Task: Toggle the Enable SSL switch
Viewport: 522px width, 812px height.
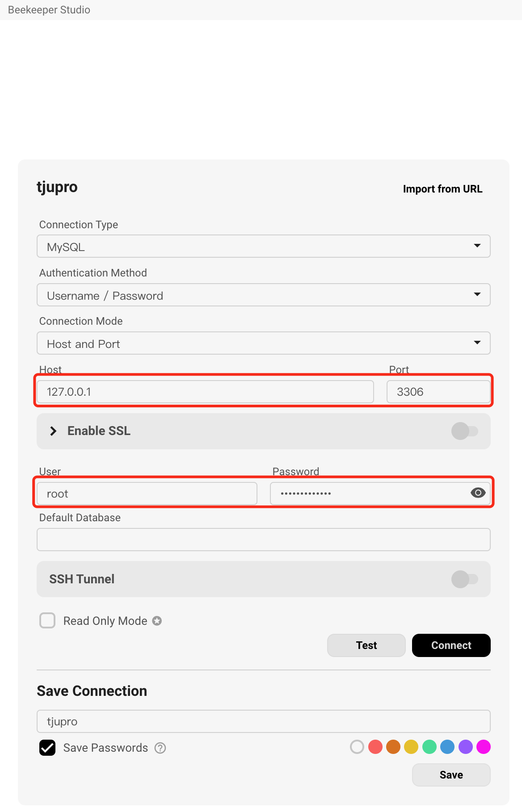Action: (465, 431)
